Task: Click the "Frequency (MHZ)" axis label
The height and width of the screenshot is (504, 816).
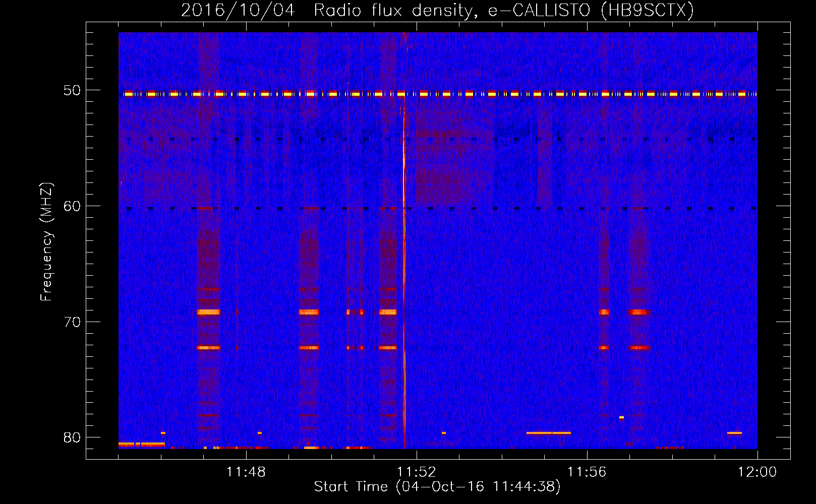Action: tap(46, 242)
